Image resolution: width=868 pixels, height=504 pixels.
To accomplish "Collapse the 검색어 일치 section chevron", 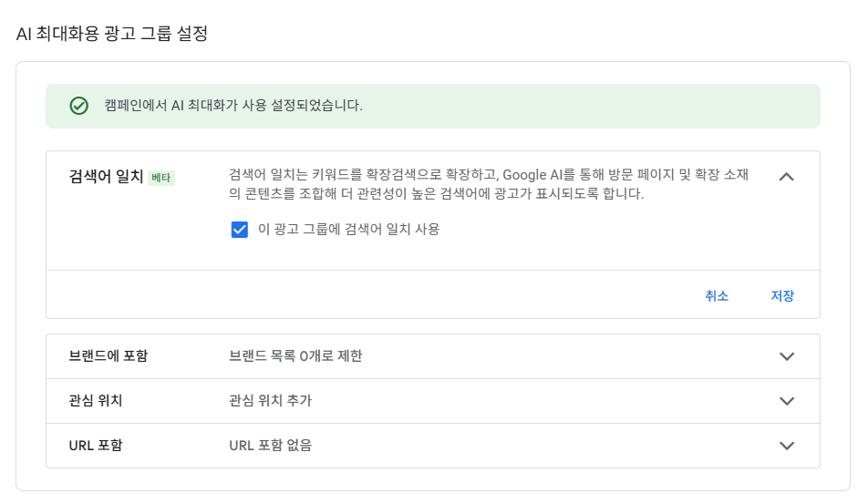I will [x=787, y=177].
